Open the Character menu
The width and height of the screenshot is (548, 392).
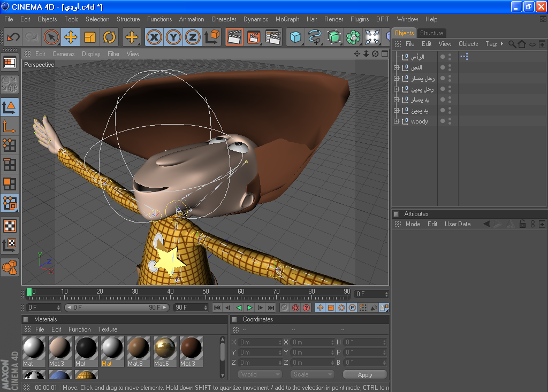point(224,19)
